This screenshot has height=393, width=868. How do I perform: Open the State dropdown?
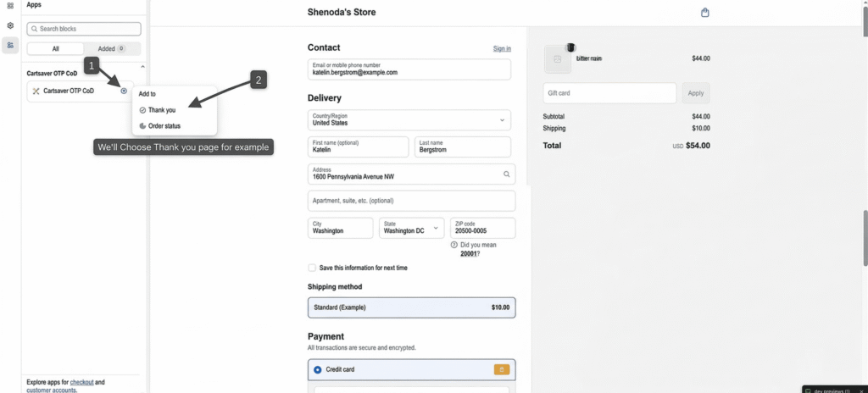click(x=411, y=228)
